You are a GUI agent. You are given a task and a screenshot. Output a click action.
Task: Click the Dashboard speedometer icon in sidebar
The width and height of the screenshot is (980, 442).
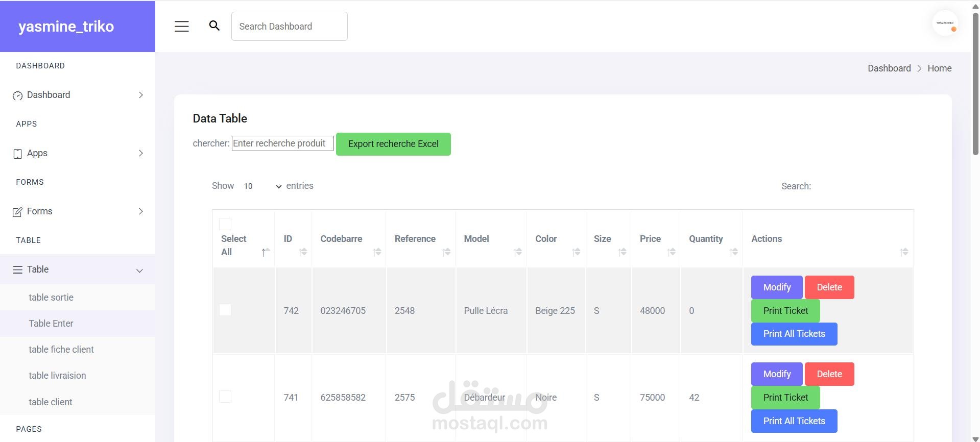18,95
